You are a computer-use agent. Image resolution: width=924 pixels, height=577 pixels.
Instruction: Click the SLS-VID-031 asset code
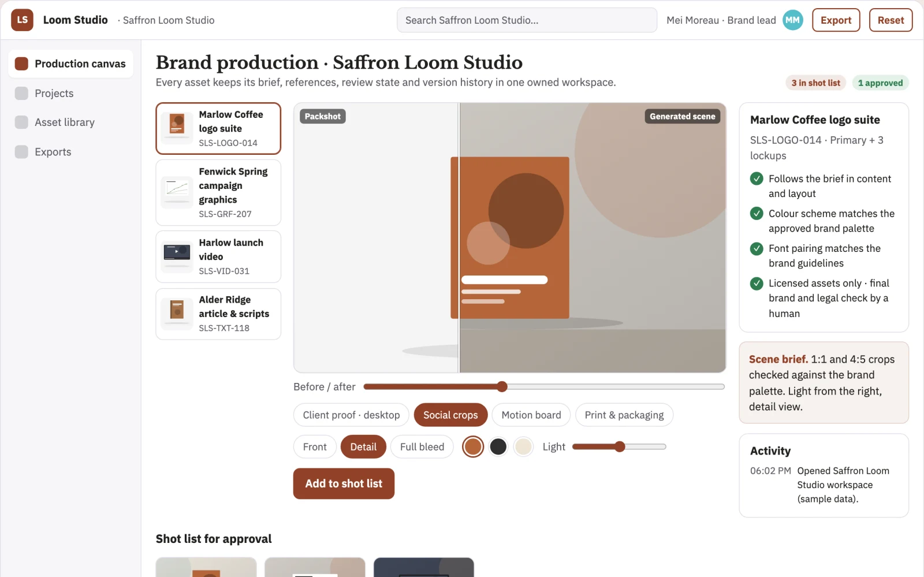click(x=224, y=271)
